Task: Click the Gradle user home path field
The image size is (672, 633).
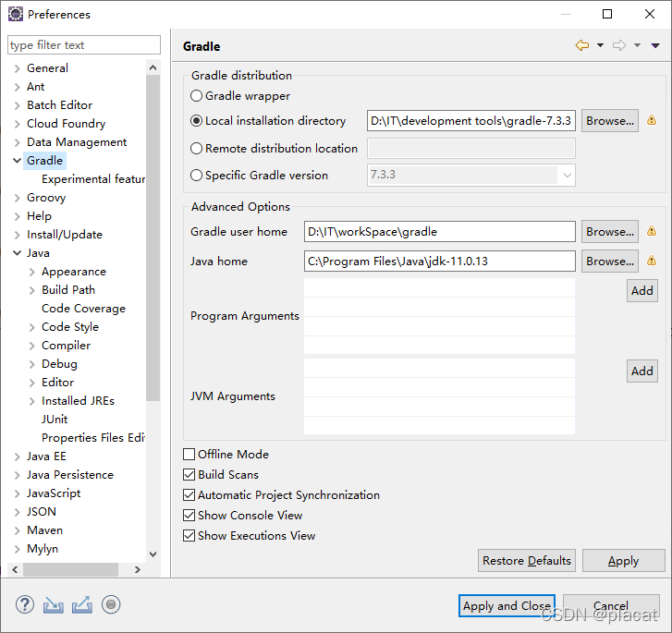Action: click(440, 231)
